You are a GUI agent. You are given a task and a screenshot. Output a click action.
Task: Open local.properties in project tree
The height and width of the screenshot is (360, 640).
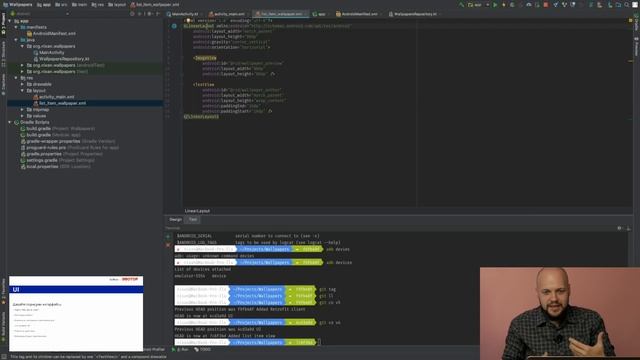[x=56, y=167]
